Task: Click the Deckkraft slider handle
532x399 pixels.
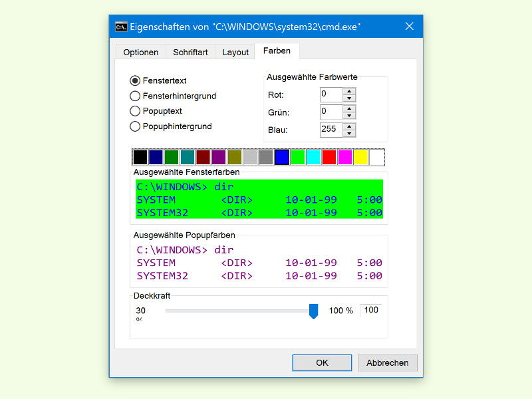Action: (313, 311)
